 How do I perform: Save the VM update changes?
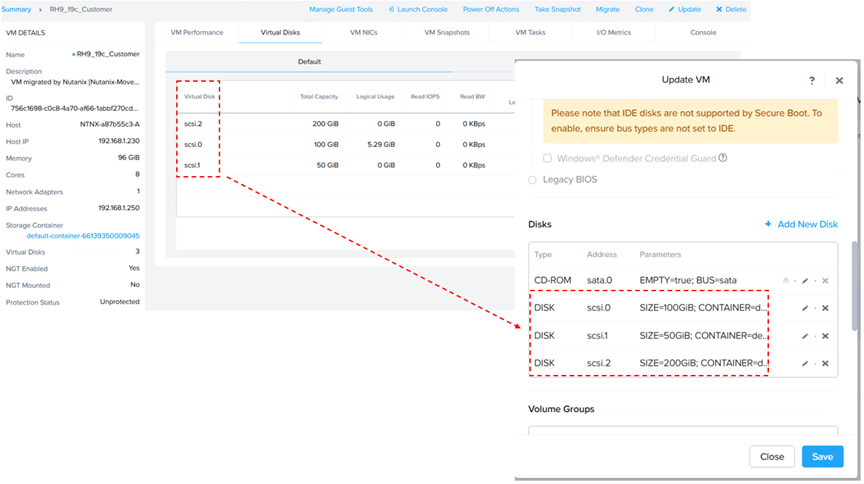click(x=822, y=457)
